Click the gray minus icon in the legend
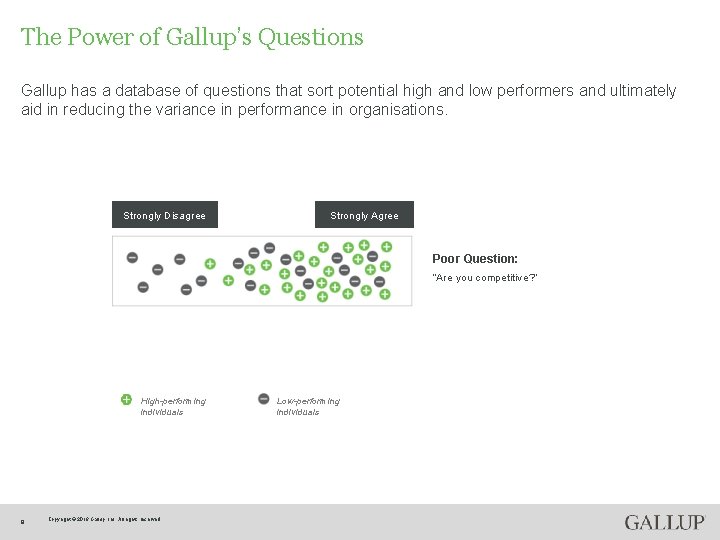 [x=263, y=399]
